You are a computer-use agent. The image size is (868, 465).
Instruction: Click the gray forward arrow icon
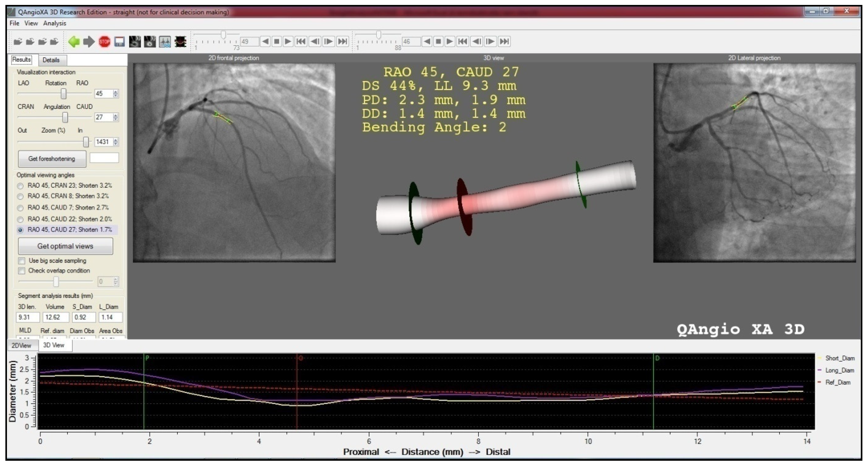tap(89, 42)
